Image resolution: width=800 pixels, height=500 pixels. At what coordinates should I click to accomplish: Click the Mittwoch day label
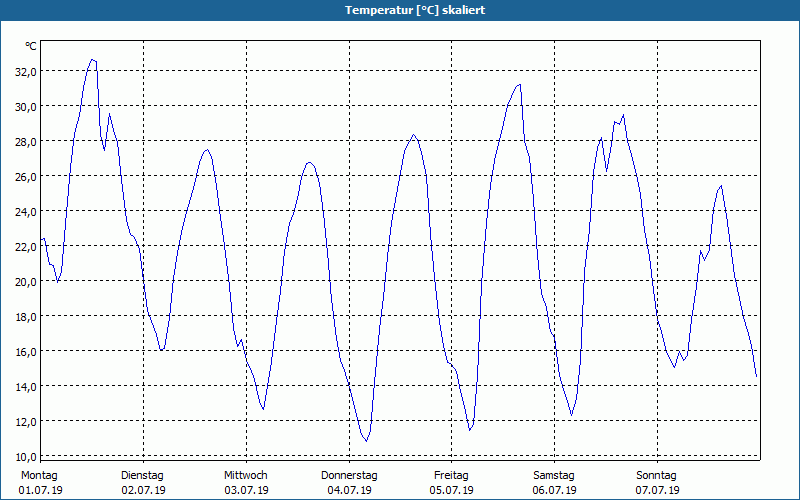(x=246, y=476)
